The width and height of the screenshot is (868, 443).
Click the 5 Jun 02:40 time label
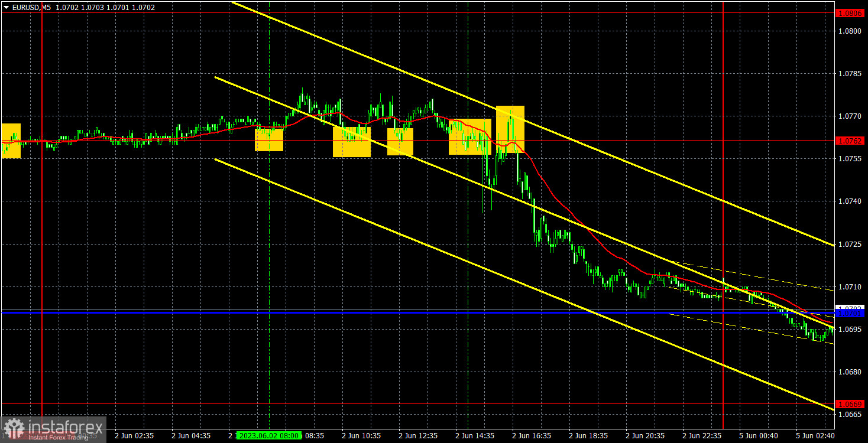815,435
